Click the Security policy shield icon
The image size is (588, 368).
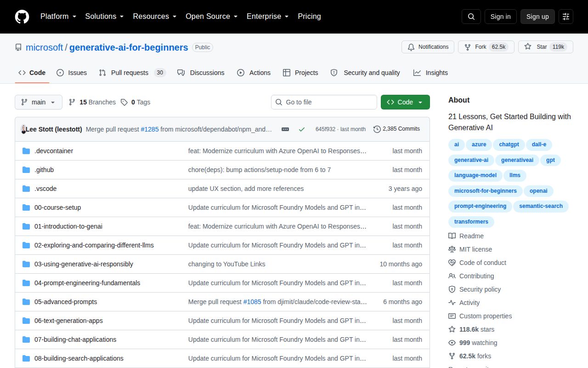(452, 289)
